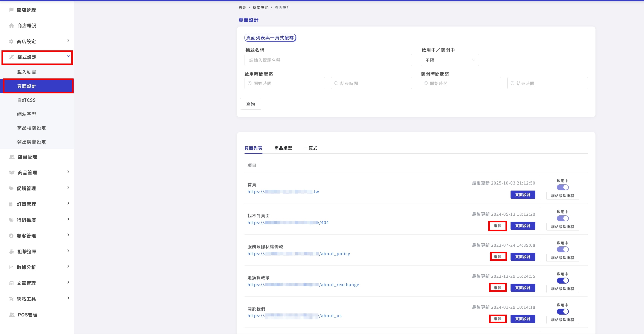This screenshot has width=644, height=334.
Task: Click the magic wand icon for 樣式設定
Action: (11, 57)
